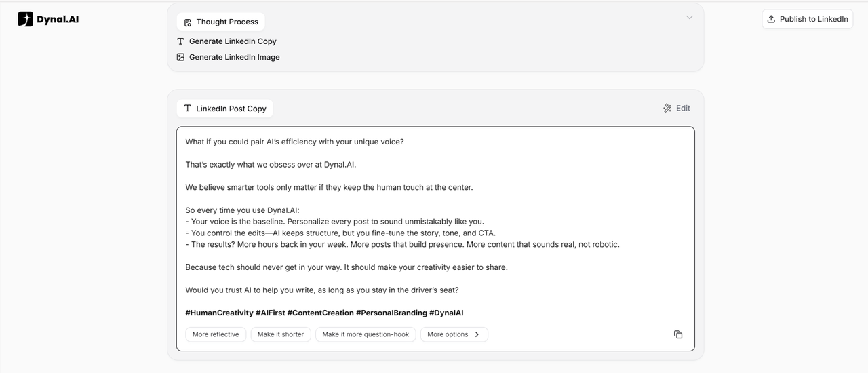The image size is (868, 373).
Task: Make the post more reflective
Action: pyautogui.click(x=216, y=334)
